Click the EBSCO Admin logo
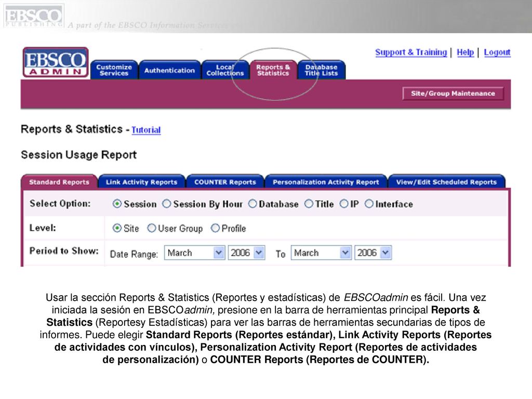532x399 pixels. coord(56,62)
